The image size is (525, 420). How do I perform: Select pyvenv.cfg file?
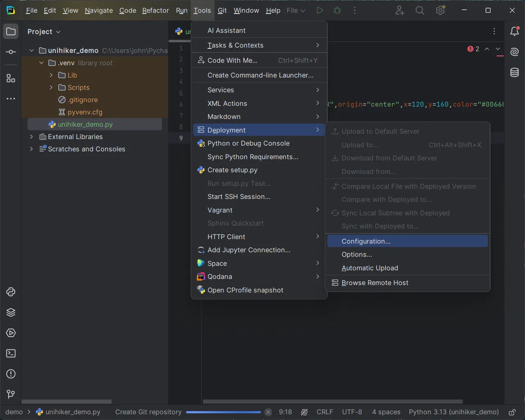tap(85, 112)
